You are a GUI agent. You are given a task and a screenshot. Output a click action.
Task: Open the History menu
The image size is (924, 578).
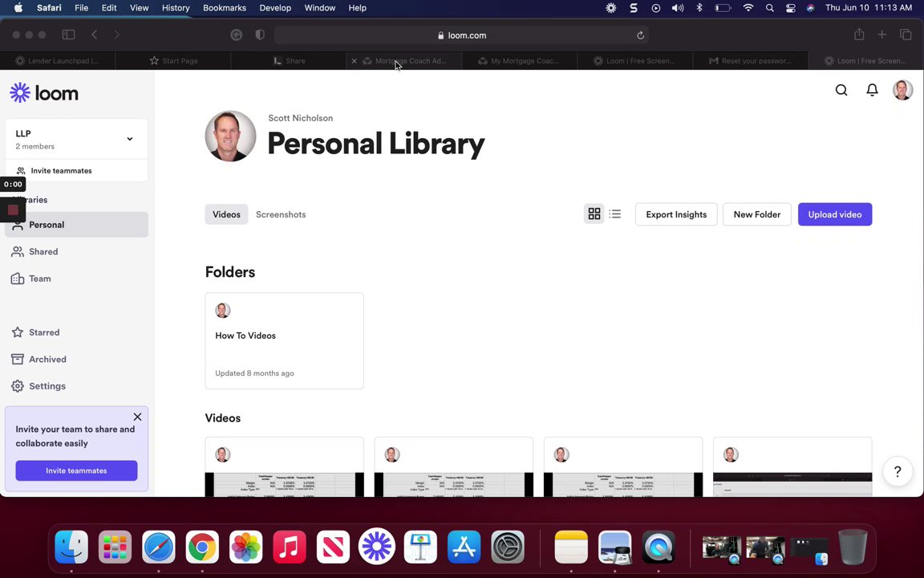(176, 8)
